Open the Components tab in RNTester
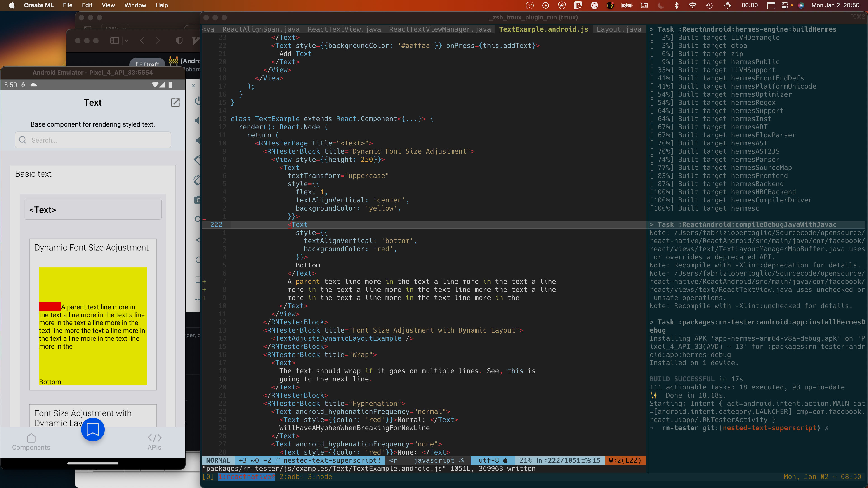This screenshot has width=868, height=488. (31, 441)
